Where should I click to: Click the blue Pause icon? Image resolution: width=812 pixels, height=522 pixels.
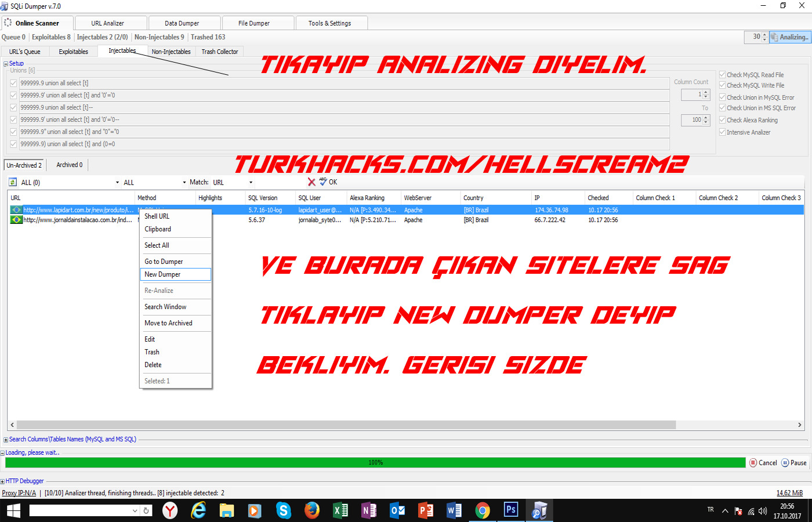pyautogui.click(x=785, y=463)
